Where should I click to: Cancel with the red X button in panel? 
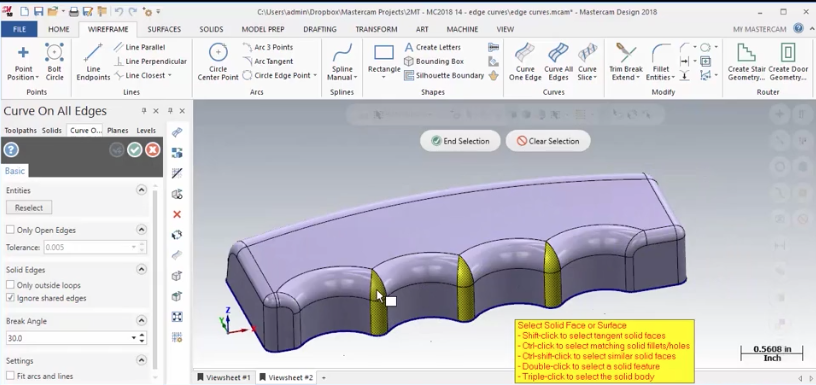[152, 150]
